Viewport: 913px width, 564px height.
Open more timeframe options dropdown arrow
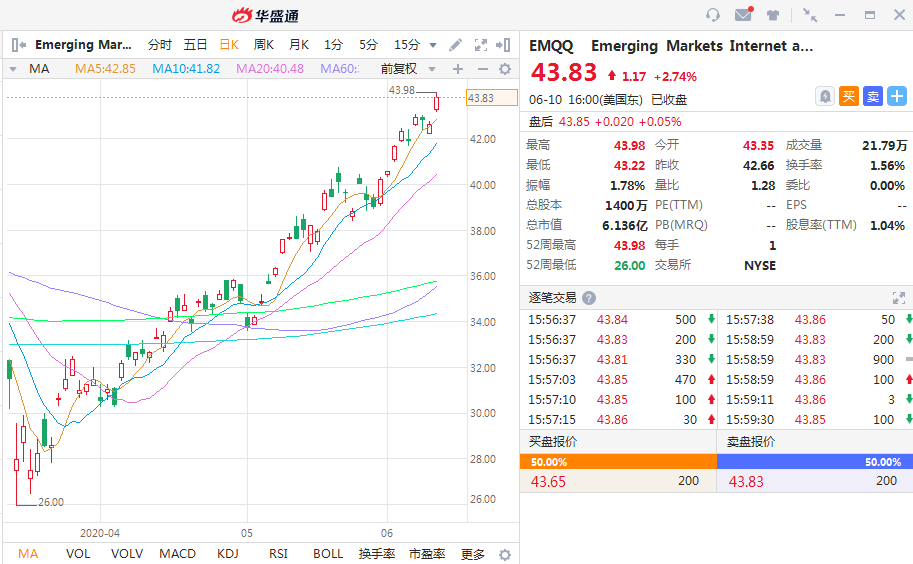point(433,45)
